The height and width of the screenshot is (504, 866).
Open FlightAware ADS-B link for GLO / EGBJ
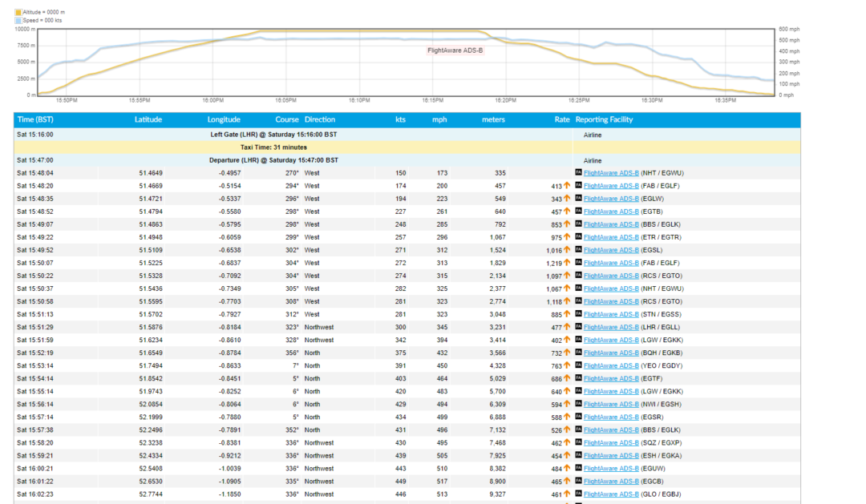click(611, 494)
